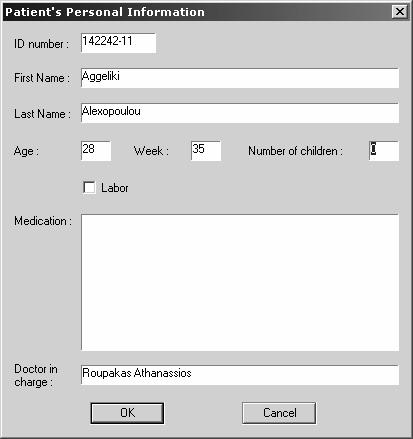
Task: Click the Number of children label
Action: point(295,151)
